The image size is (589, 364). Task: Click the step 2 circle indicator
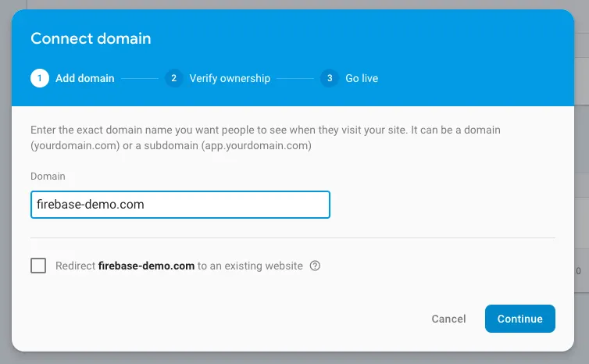click(x=173, y=78)
